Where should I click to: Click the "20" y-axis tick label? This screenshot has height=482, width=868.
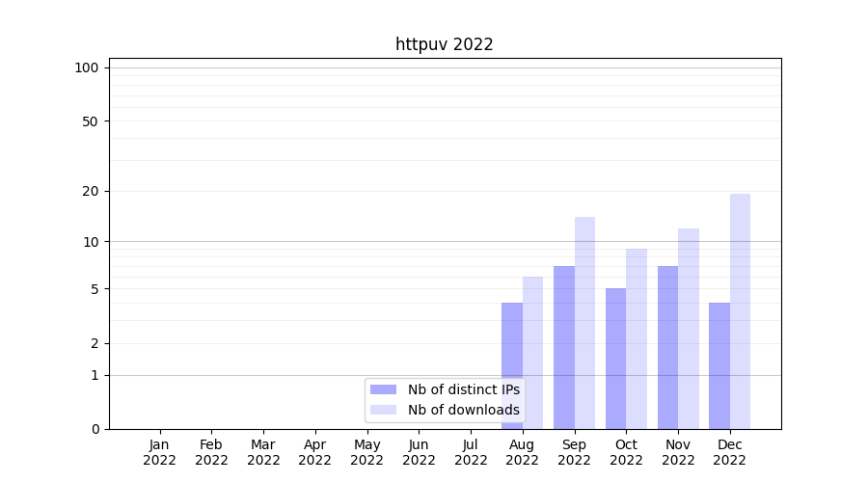point(91,191)
